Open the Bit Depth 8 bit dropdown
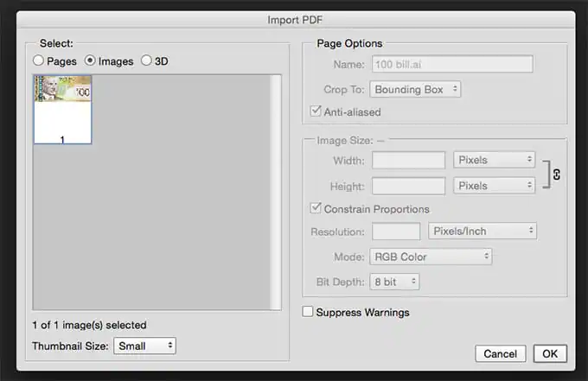 pos(394,282)
